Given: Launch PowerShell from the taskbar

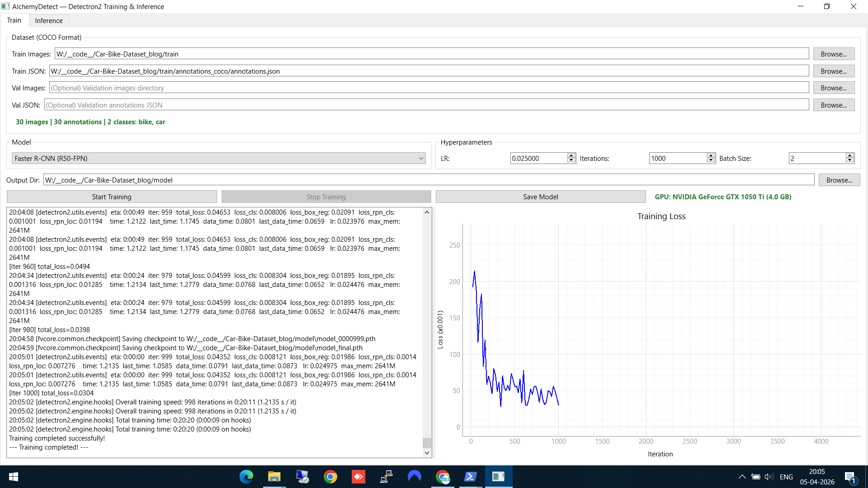Looking at the screenshot, I should coord(471,477).
